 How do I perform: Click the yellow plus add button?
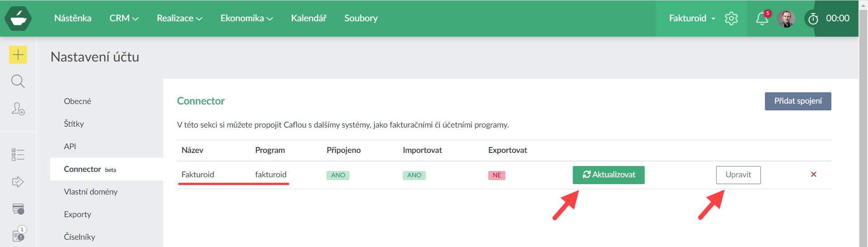[x=18, y=55]
